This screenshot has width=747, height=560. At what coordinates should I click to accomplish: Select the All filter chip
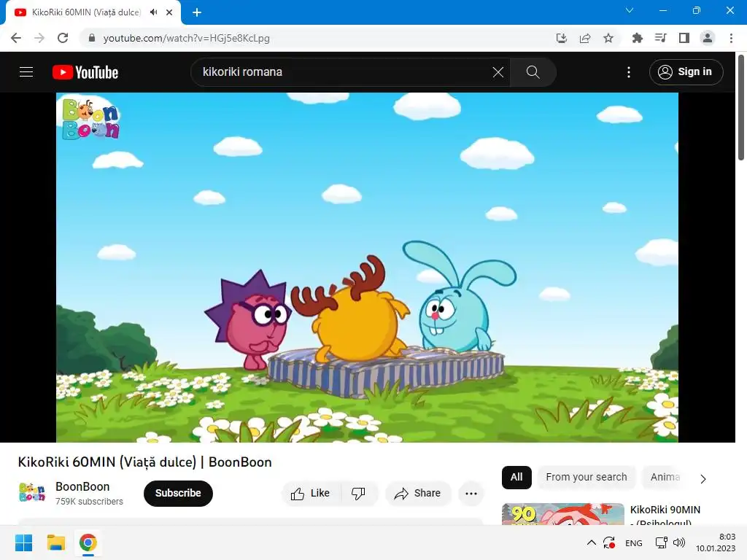click(x=516, y=477)
